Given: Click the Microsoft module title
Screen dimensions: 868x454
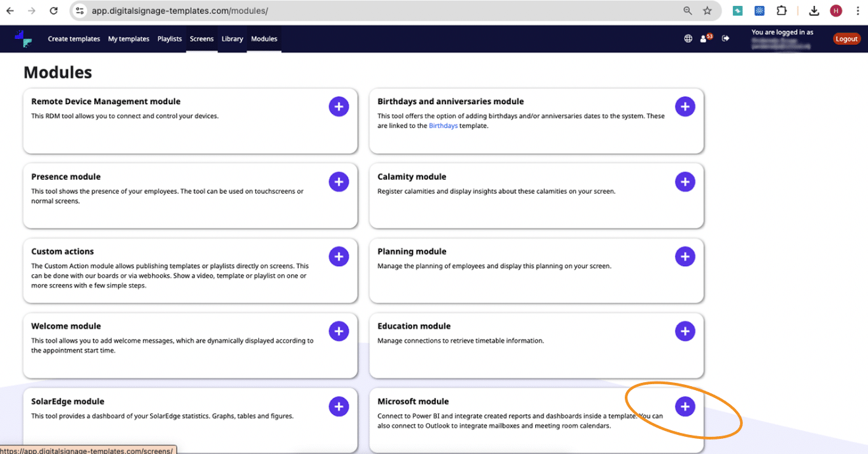Looking at the screenshot, I should [413, 401].
